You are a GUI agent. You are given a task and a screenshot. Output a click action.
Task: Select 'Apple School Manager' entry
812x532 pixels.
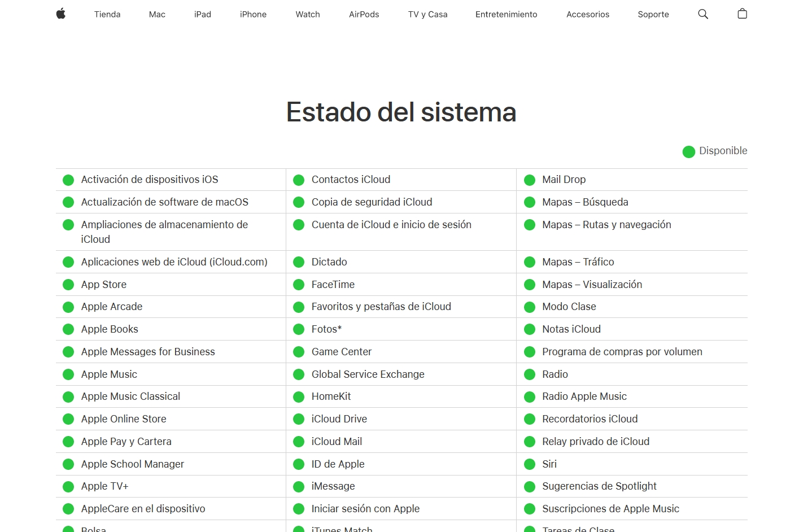133,464
